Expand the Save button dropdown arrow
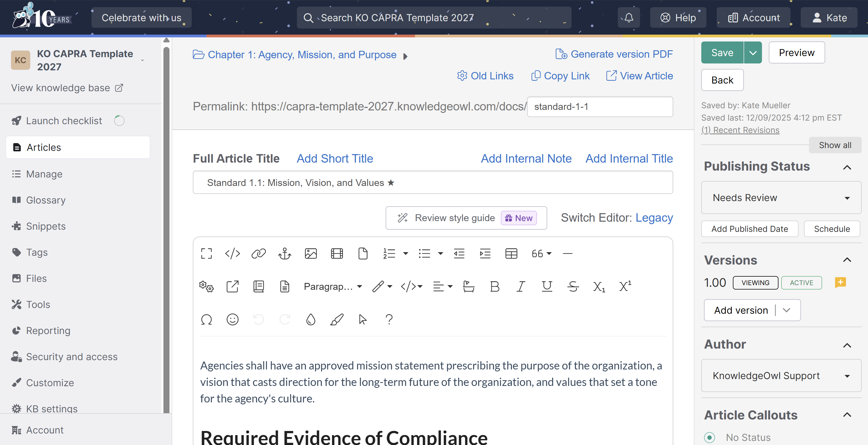 tap(752, 53)
